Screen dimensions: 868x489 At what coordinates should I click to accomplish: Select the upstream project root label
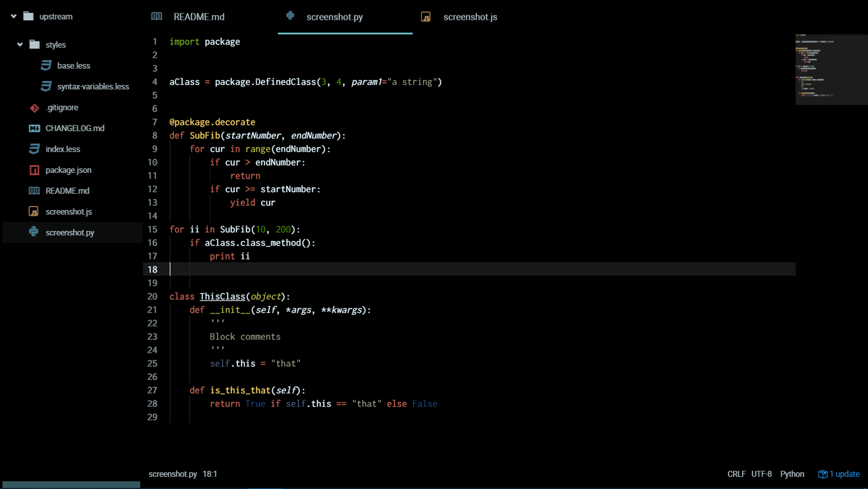[56, 17]
